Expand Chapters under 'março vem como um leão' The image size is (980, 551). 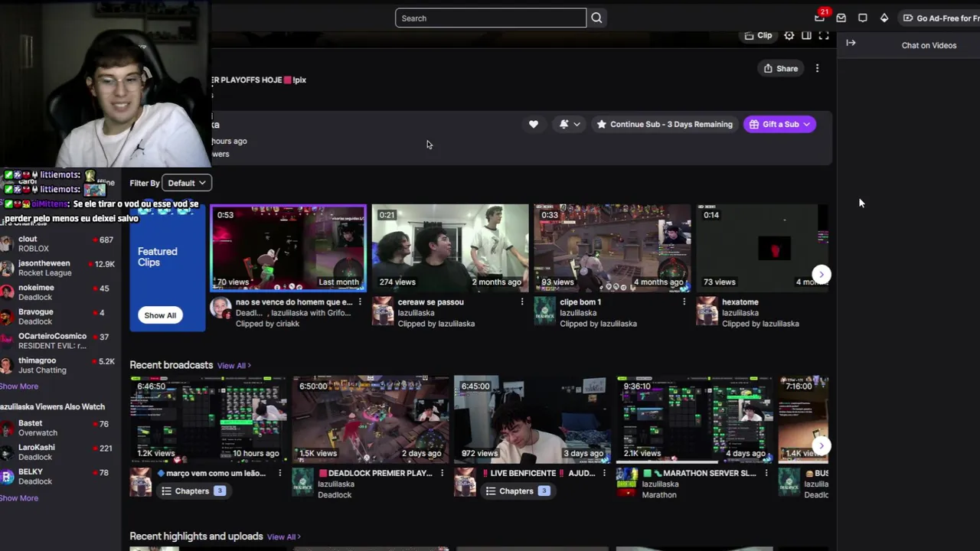pyautogui.click(x=193, y=491)
